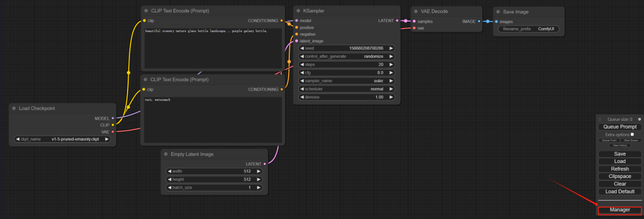The width and height of the screenshot is (644, 219).
Task: Open the sampler_name euler selector
Action: [346, 81]
